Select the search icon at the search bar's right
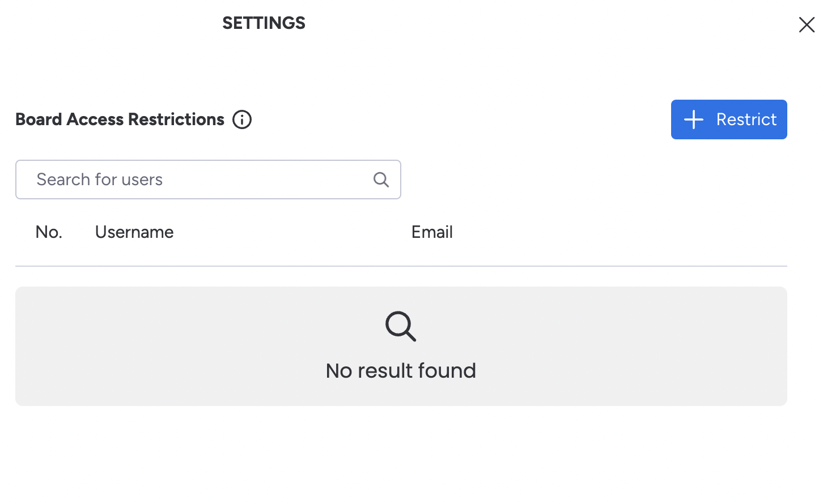Screen dimensions: 823x504 pos(380,179)
